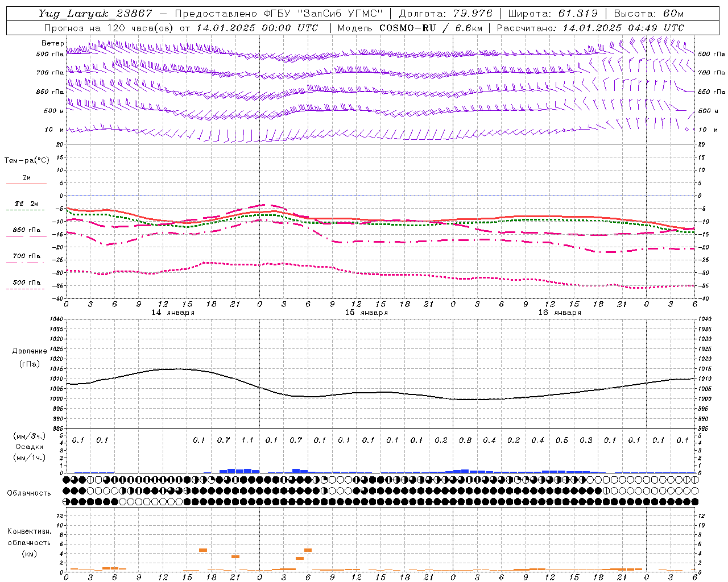
Task: Click the longitude value Долгота: 79.976
Action: [445, 14]
